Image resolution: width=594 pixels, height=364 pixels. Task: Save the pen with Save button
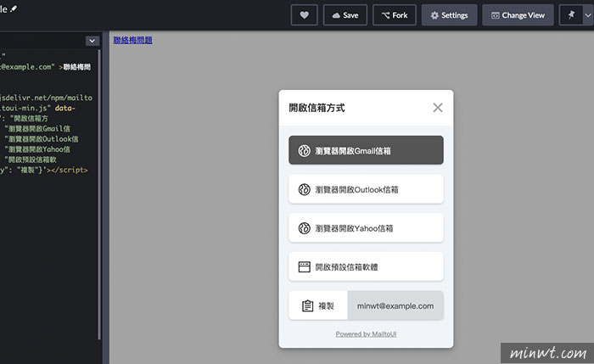click(345, 15)
